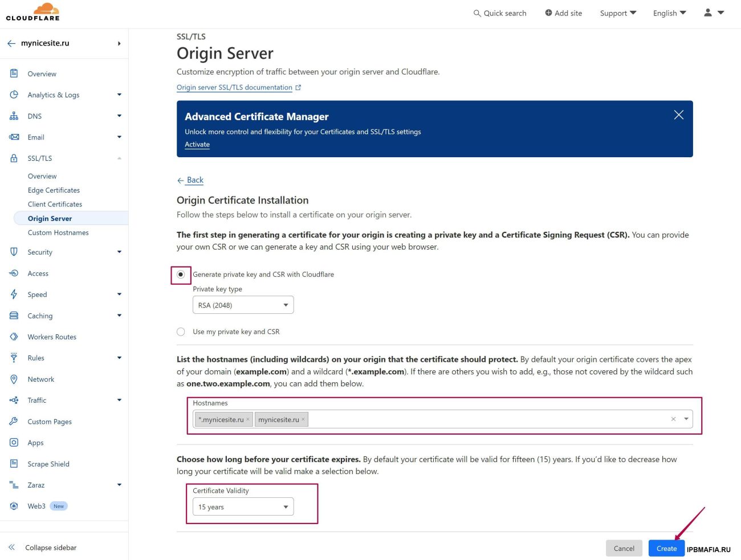
Task: Click the Traffic routing icon
Action: point(14,400)
